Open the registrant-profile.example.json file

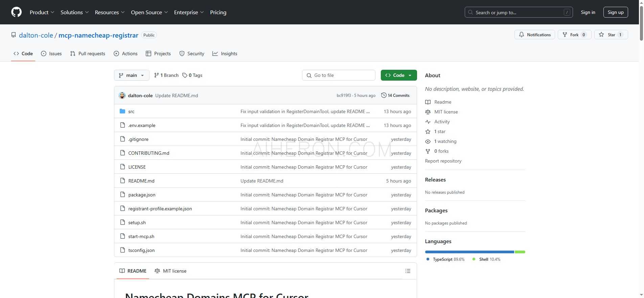160,209
